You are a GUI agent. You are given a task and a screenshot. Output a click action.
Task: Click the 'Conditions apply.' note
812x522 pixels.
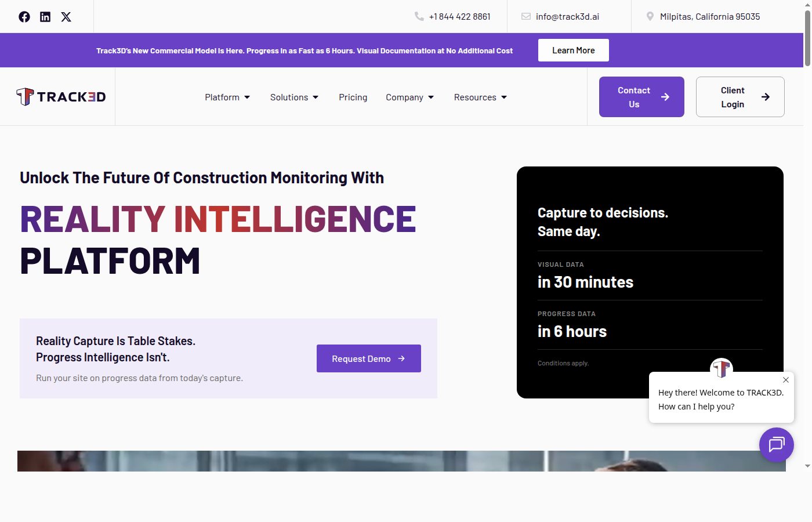(563, 363)
